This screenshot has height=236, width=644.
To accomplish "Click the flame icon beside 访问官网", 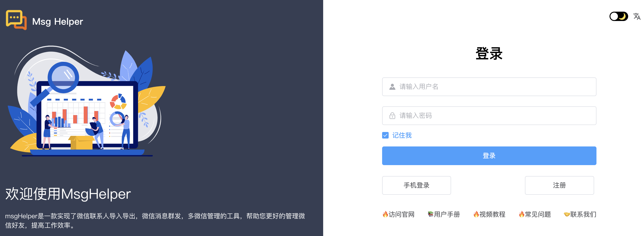I will pyautogui.click(x=385, y=214).
